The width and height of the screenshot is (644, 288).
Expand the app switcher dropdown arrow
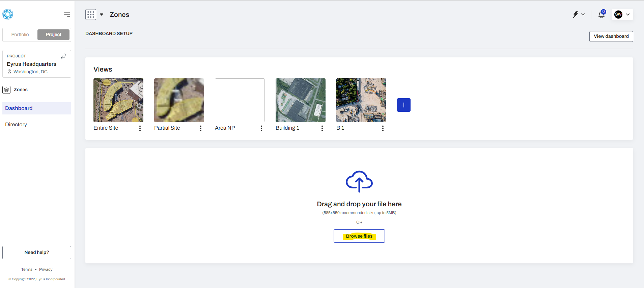coord(102,15)
